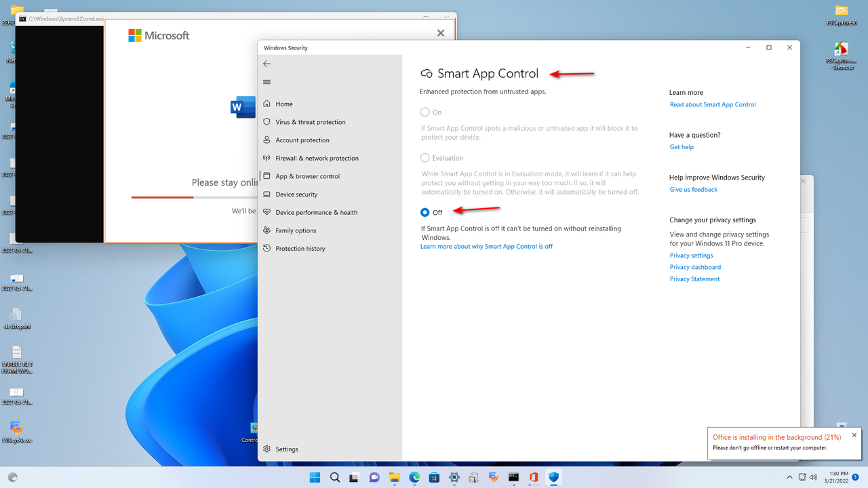Maximize the Windows Security window
This screenshot has height=488, width=868.
pyautogui.click(x=769, y=47)
